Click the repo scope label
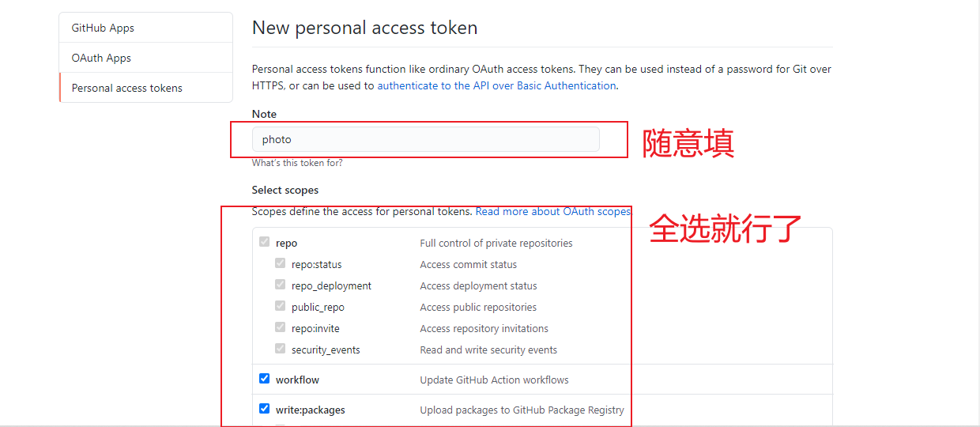The height and width of the screenshot is (427, 980). click(286, 243)
